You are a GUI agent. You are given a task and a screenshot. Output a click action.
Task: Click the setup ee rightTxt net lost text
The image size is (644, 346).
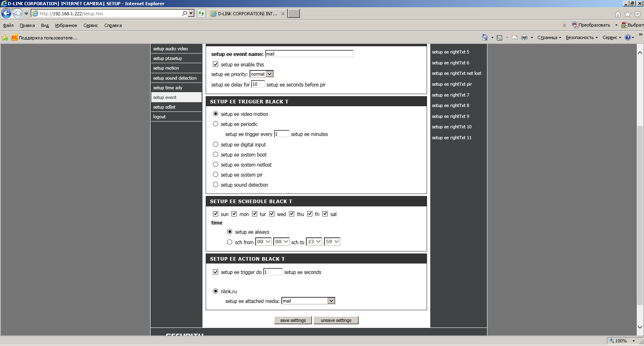pyautogui.click(x=456, y=73)
